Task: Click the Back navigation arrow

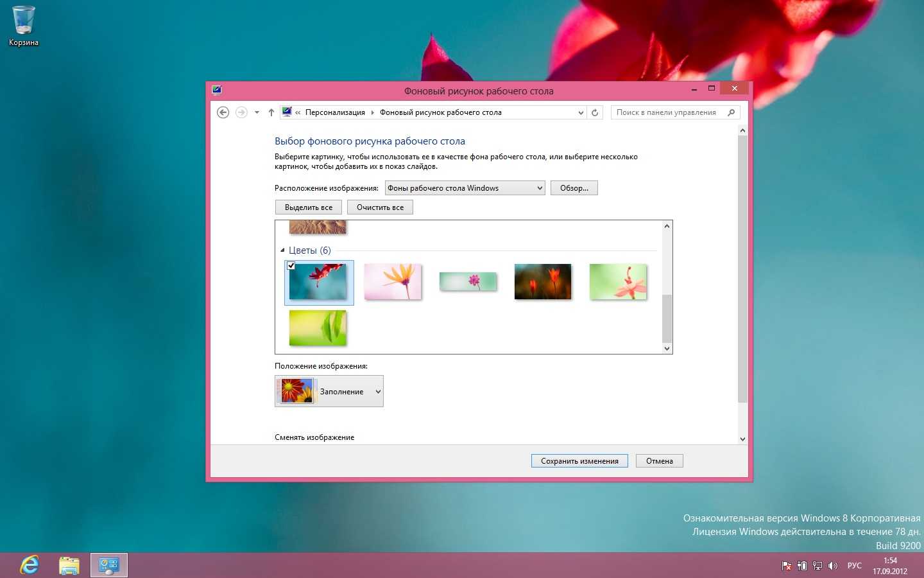Action: pyautogui.click(x=223, y=112)
